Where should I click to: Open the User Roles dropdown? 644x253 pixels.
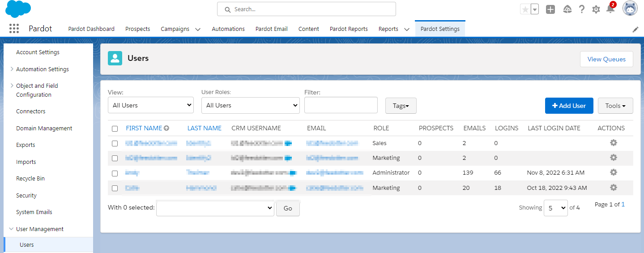pyautogui.click(x=251, y=105)
